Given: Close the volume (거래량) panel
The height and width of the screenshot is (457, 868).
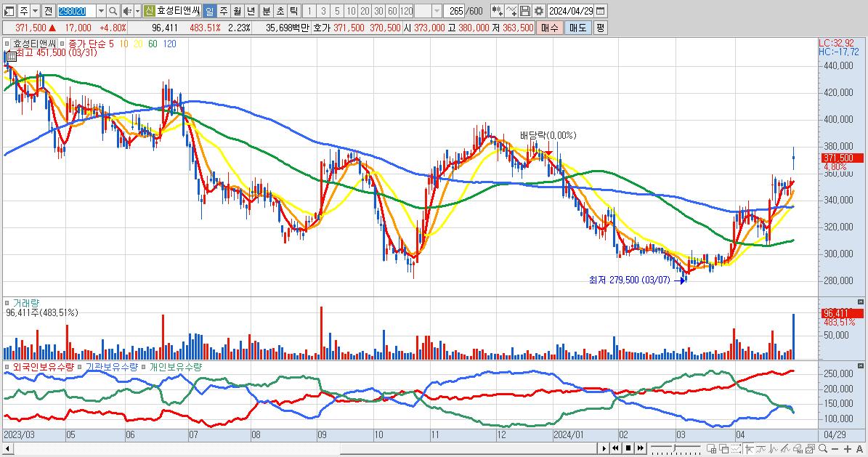Looking at the screenshot, I should [860, 302].
